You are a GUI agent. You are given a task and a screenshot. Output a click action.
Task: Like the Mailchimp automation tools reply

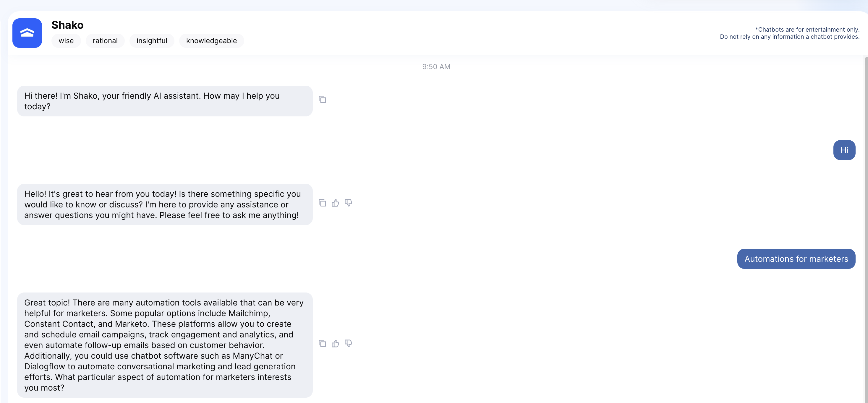coord(335,344)
